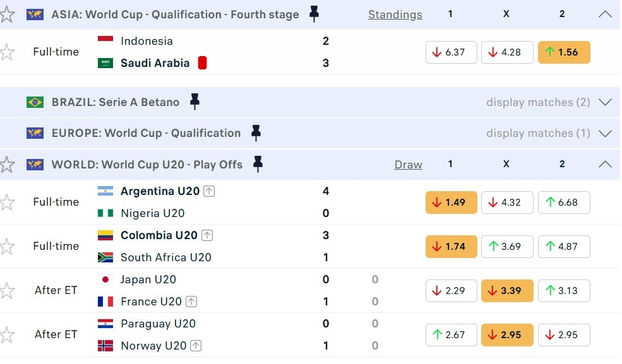Image resolution: width=622 pixels, height=364 pixels.
Task: Open the WORLD World Cup U20 Play Offs header
Action: pyautogui.click(x=147, y=164)
